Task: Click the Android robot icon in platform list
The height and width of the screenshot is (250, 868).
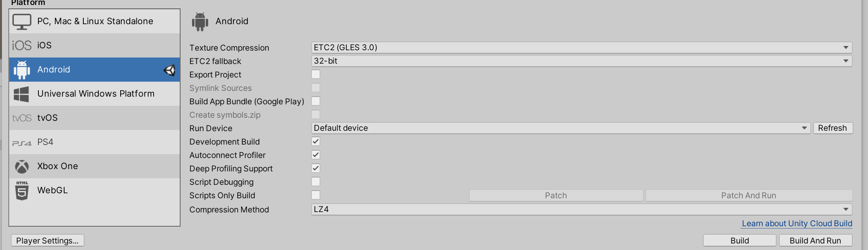Action: (22, 70)
